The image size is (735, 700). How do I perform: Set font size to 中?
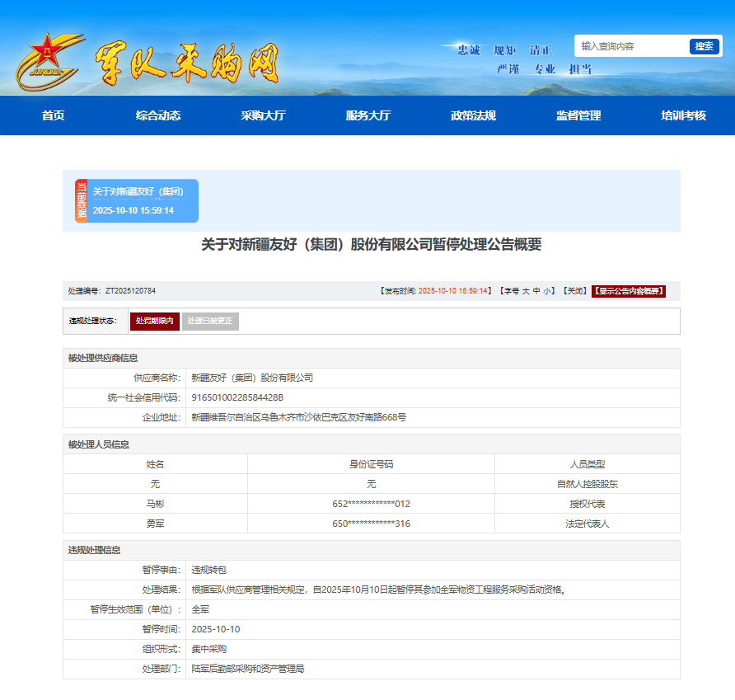(536, 291)
